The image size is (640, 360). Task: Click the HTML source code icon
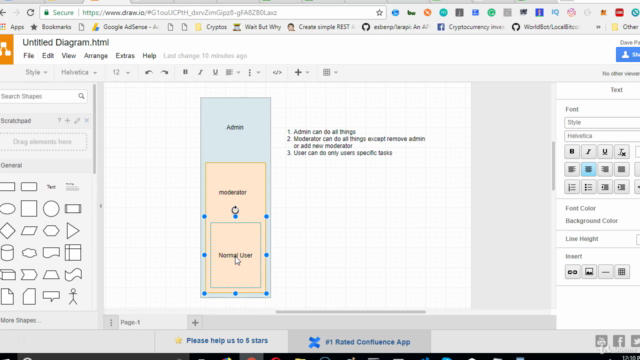point(277,72)
